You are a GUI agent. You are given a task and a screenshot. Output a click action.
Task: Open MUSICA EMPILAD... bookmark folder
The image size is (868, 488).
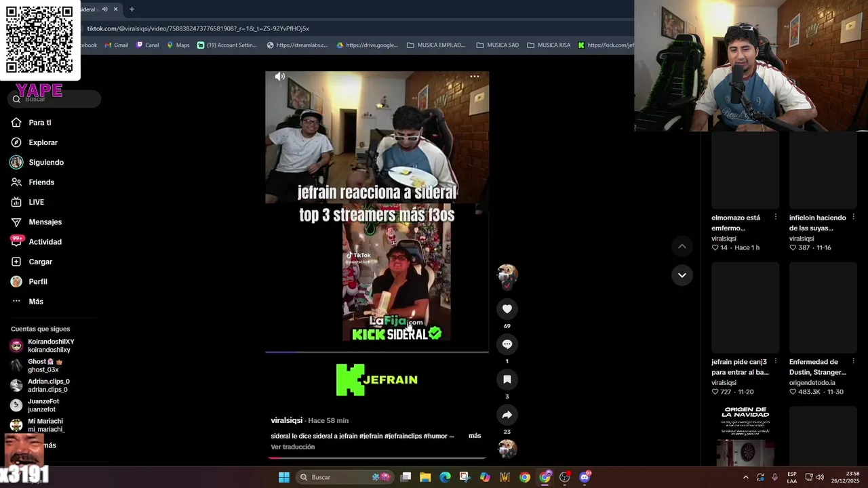click(436, 45)
